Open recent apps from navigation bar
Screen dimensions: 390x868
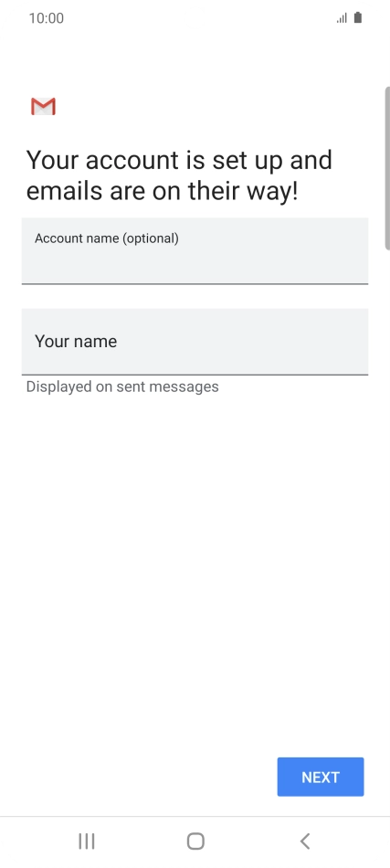(86, 842)
